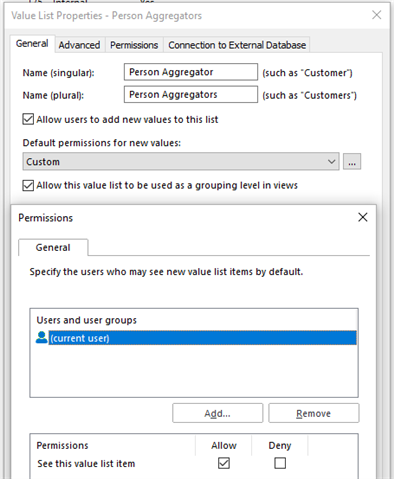Click the current user person icon
This screenshot has height=479, width=394.
click(42, 338)
